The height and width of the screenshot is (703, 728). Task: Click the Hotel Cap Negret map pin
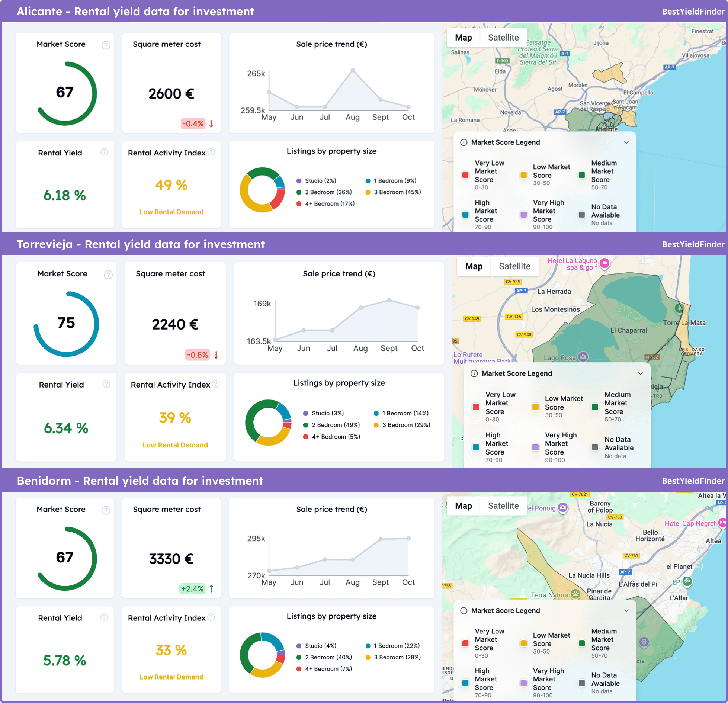coord(723,523)
